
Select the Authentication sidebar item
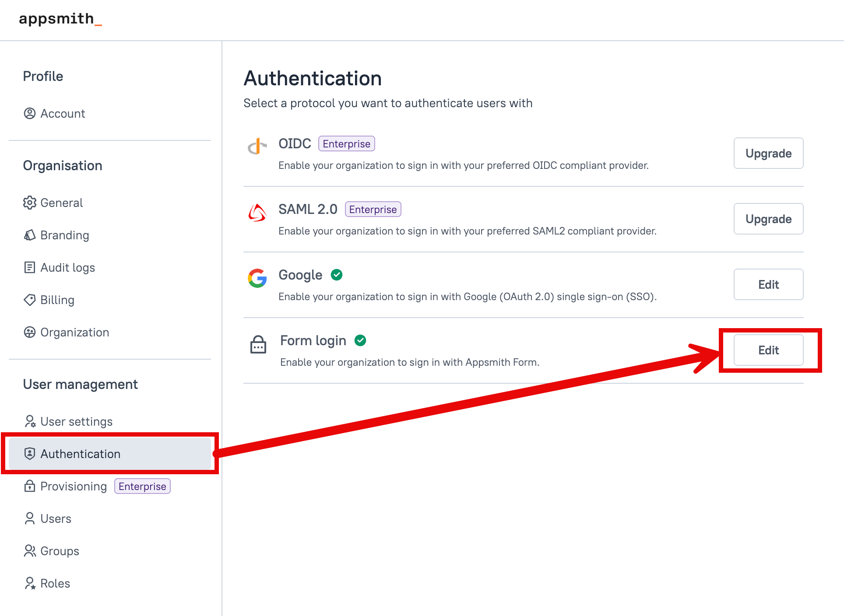[110, 454]
